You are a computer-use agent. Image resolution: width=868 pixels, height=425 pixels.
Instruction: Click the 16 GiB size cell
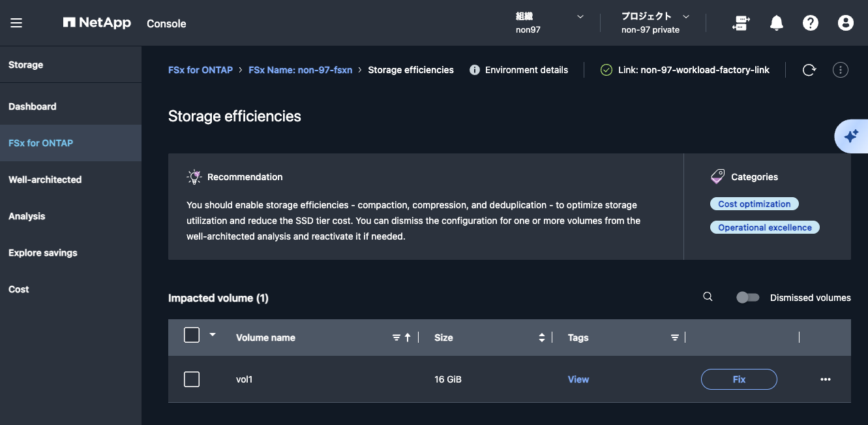(x=448, y=379)
